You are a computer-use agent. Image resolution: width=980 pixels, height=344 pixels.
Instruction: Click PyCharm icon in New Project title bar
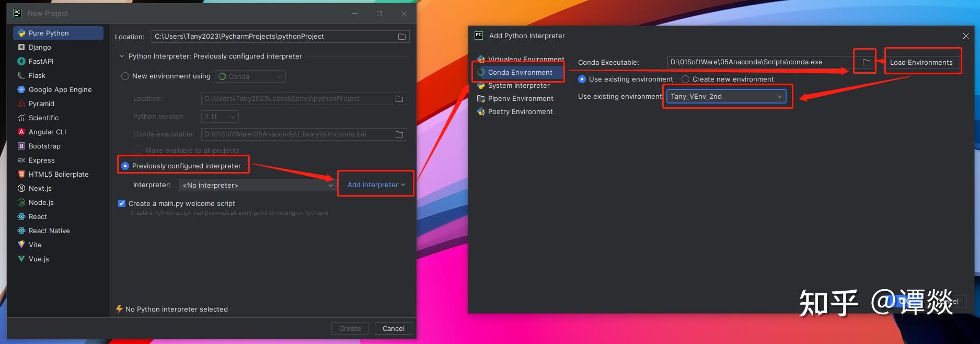(17, 13)
